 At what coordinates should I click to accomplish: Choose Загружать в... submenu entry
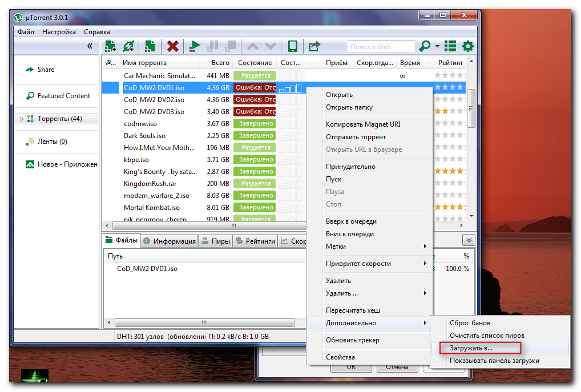click(500, 348)
